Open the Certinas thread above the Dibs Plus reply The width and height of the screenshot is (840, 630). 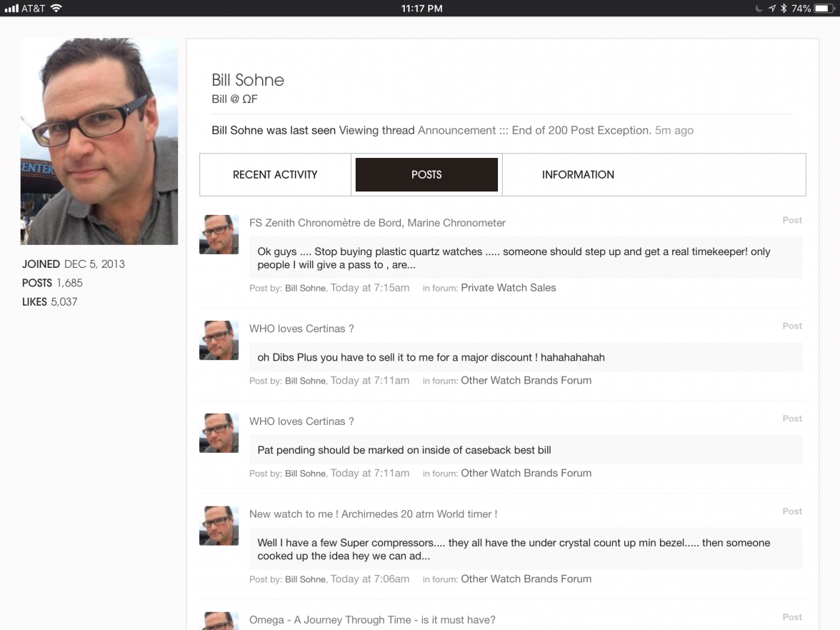(301, 329)
